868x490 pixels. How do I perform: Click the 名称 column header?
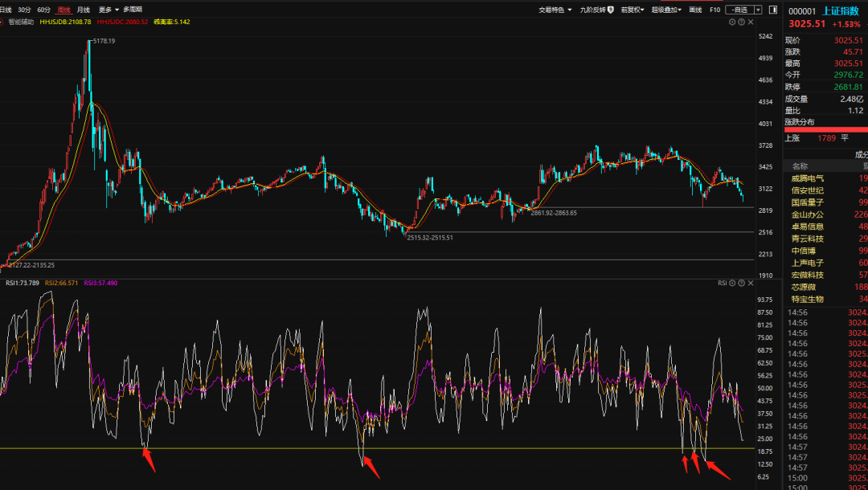[800, 166]
